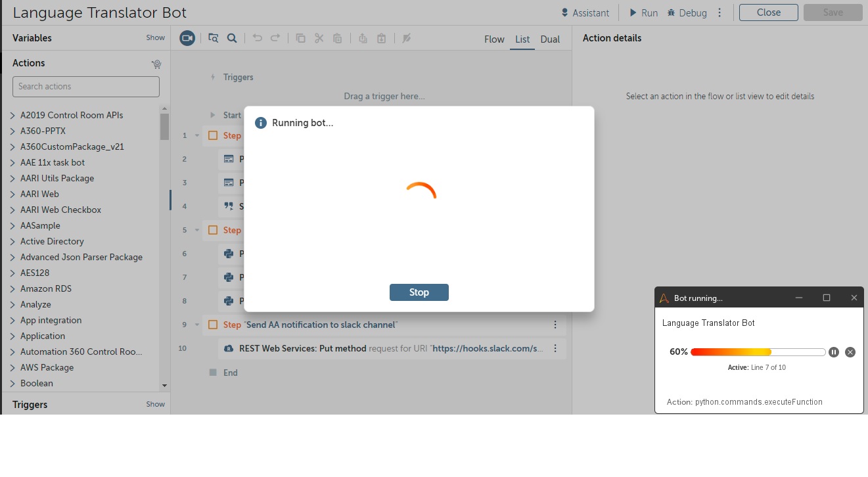Click the Actions list scroll down arrow

pyautogui.click(x=164, y=386)
